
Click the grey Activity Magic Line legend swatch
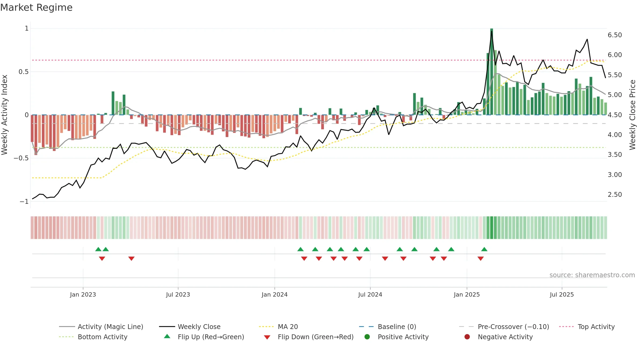[x=67, y=327]
